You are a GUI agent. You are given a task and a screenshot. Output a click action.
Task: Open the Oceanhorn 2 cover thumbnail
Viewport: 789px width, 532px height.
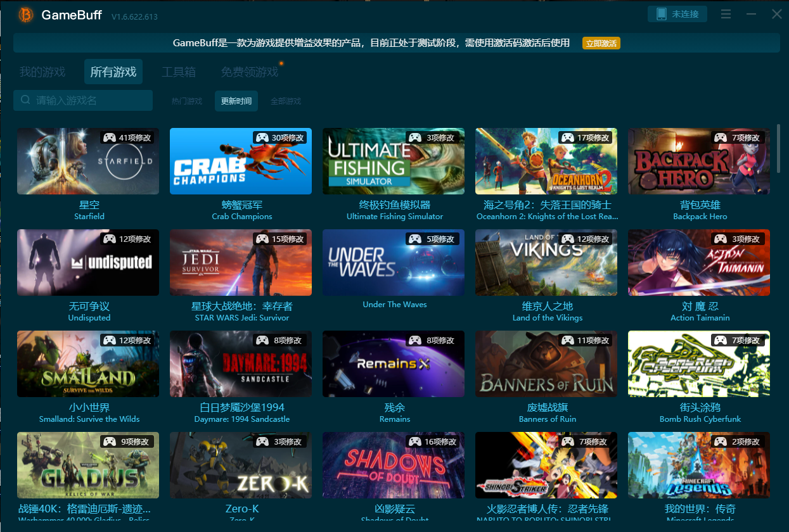point(546,161)
